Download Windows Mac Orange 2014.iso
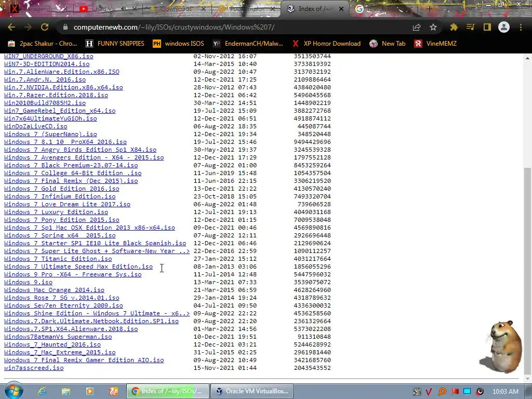 click(x=54, y=290)
